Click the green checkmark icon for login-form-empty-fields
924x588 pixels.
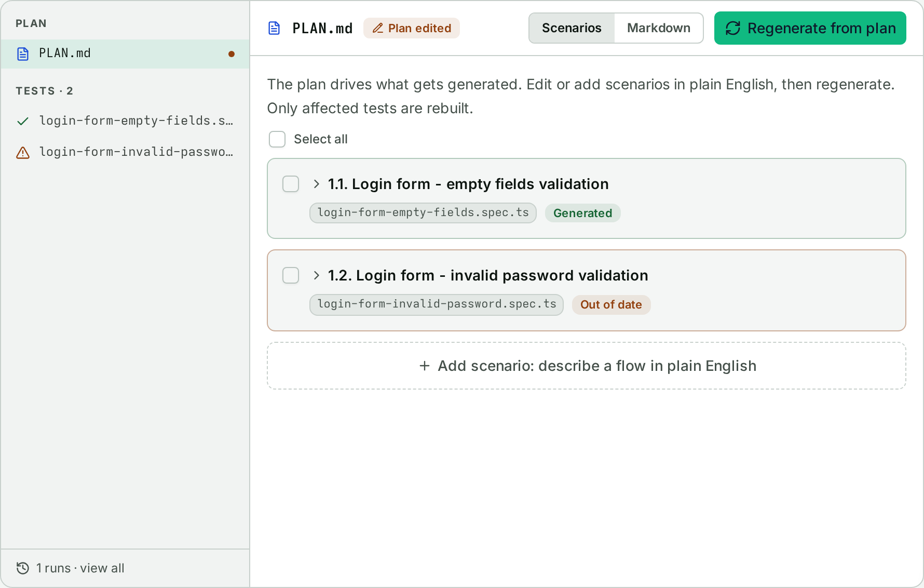(x=23, y=121)
